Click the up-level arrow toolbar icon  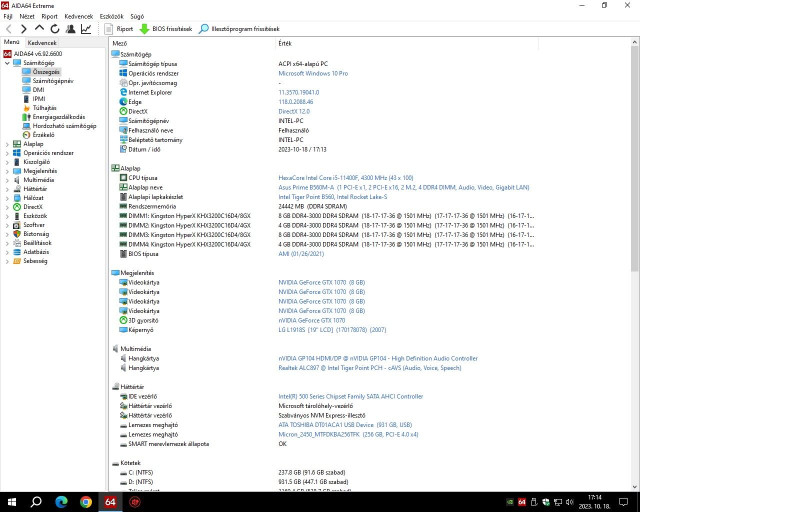point(39,29)
